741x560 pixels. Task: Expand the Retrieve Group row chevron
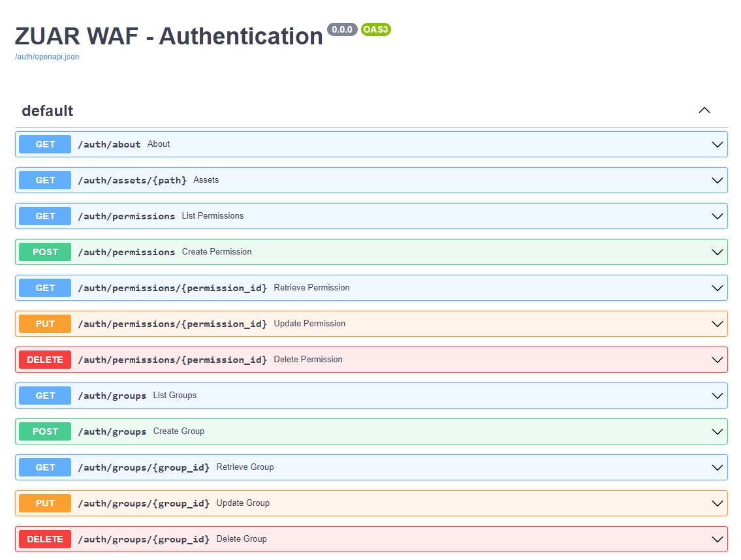pos(717,468)
